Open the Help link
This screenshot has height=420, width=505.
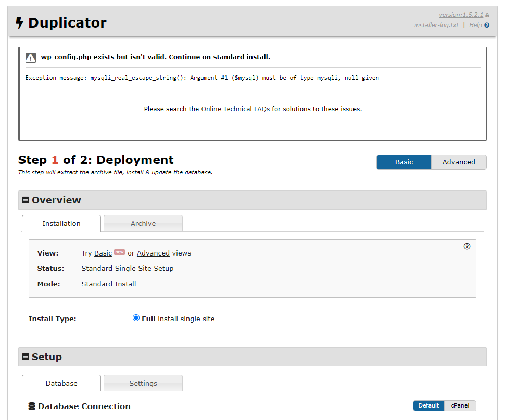(475, 25)
